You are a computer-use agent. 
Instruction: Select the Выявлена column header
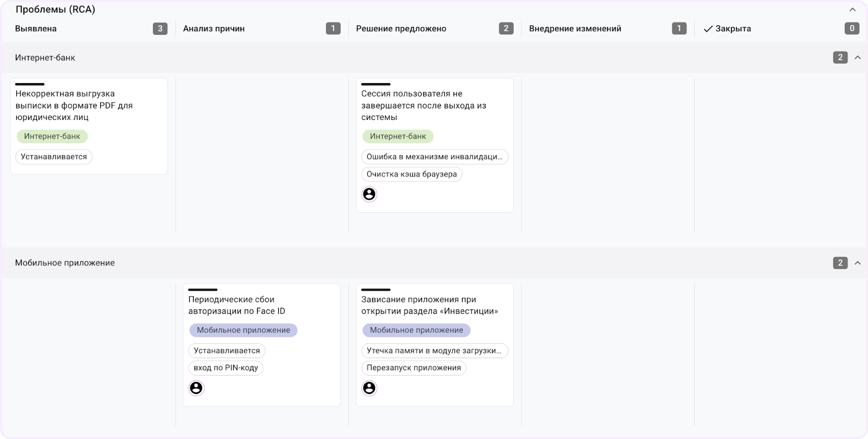click(x=36, y=29)
